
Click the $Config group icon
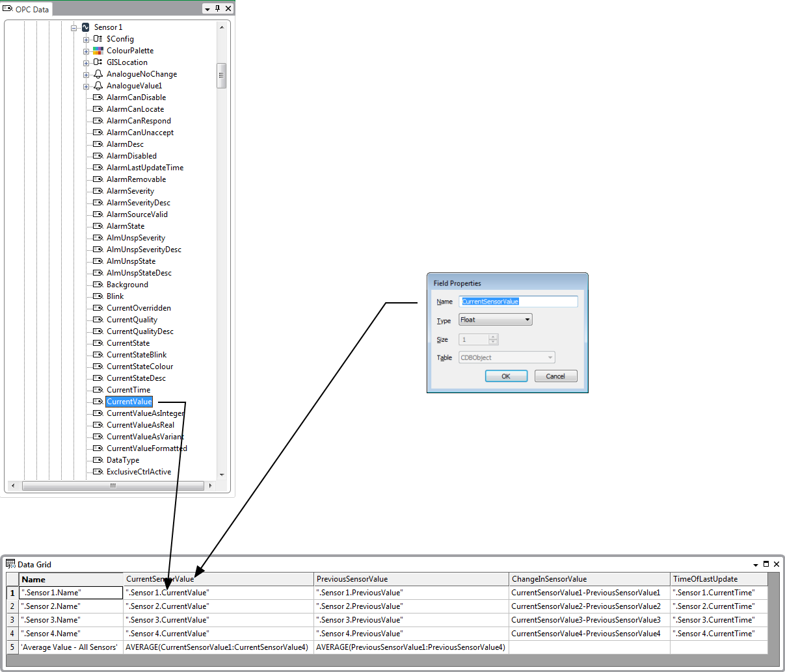coord(98,39)
